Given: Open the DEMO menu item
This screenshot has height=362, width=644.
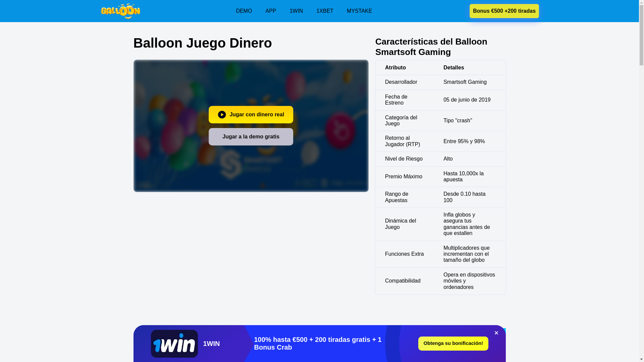Looking at the screenshot, I should (244, 11).
